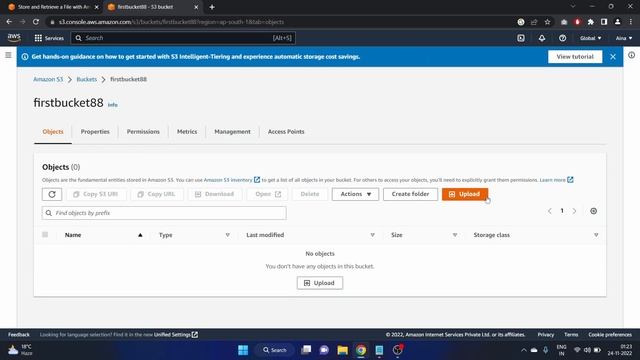
Task: Click the AWS logo home icon
Action: (14, 38)
